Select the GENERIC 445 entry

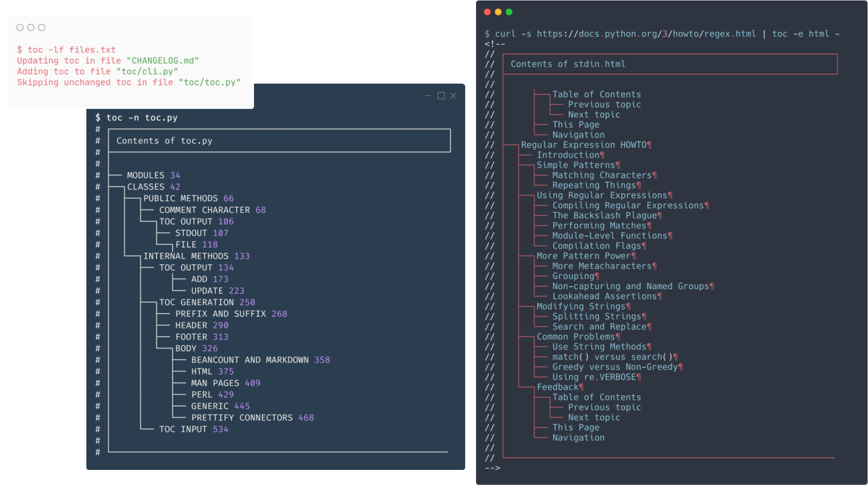pos(221,406)
